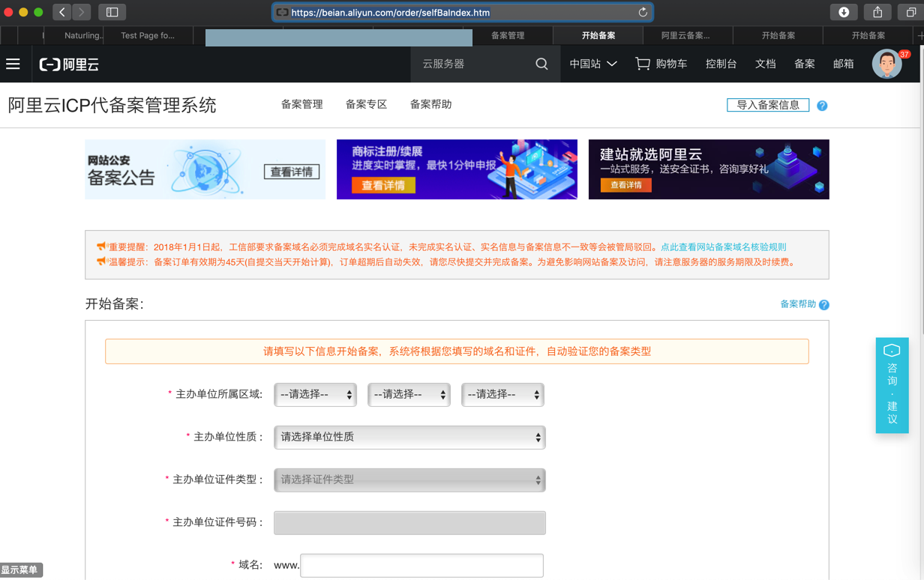Focus the 云服务器 search field
The height and width of the screenshot is (580, 924).
tap(472, 64)
